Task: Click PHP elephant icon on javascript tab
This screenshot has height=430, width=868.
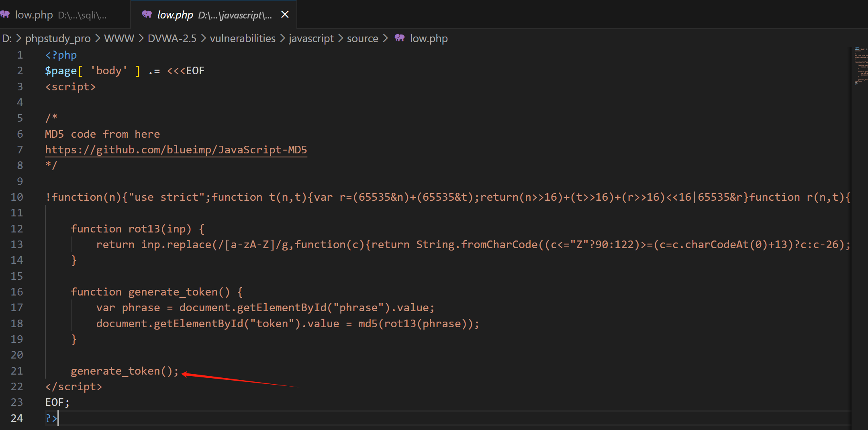Action: (x=147, y=14)
